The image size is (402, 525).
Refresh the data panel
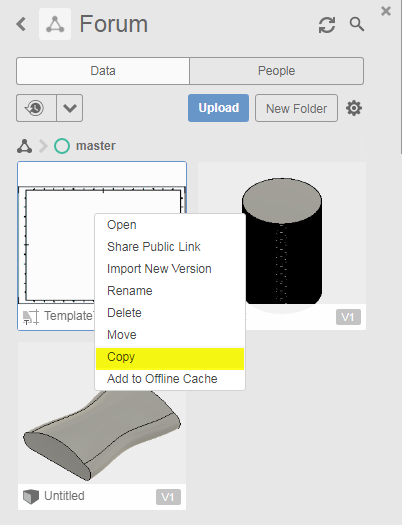(x=327, y=25)
